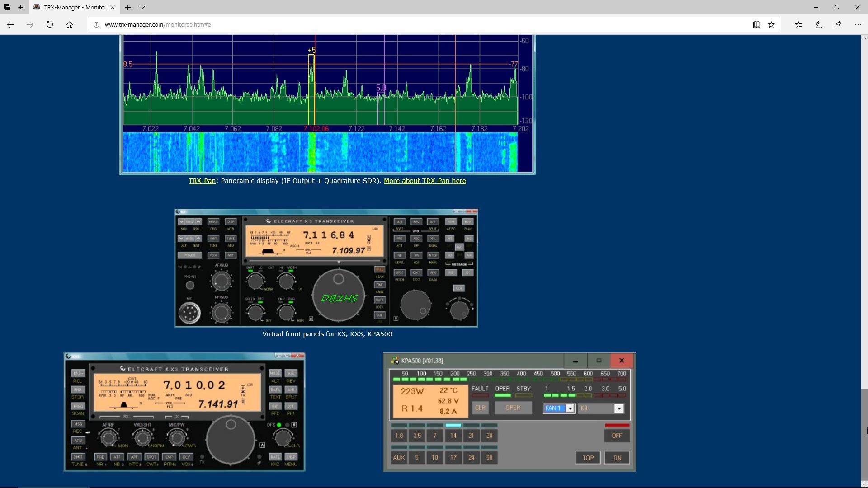Open Settings and more ellipsis menu
This screenshot has height=488, width=868.
pyautogui.click(x=858, y=25)
